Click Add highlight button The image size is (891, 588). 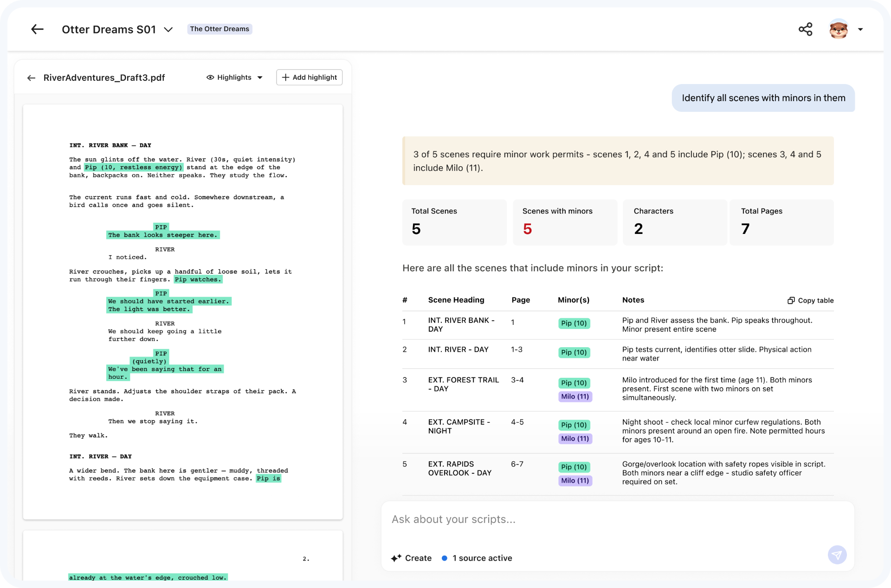click(309, 78)
